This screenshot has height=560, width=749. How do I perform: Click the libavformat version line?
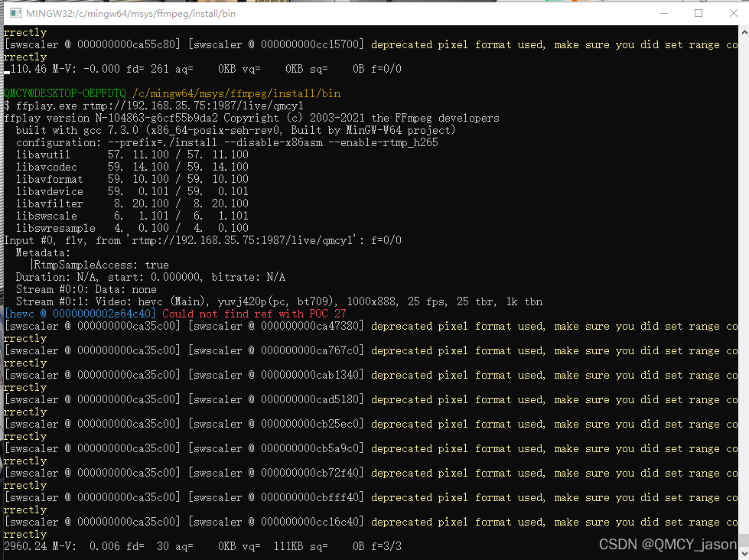click(x=132, y=179)
